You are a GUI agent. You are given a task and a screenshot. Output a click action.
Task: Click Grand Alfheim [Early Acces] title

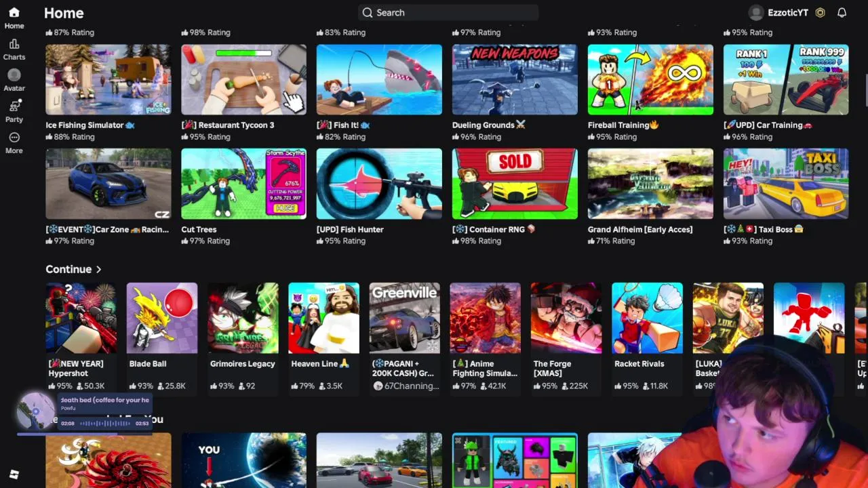[x=640, y=230]
